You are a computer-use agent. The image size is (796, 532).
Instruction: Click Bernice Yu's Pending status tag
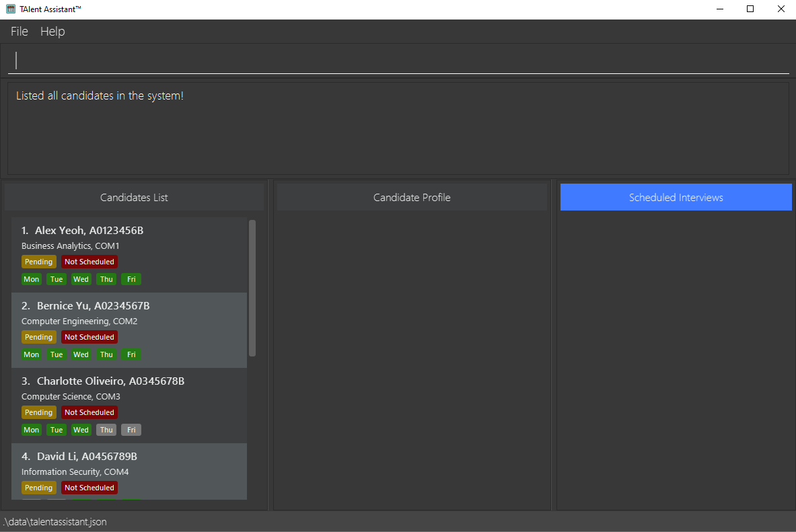pyautogui.click(x=38, y=337)
